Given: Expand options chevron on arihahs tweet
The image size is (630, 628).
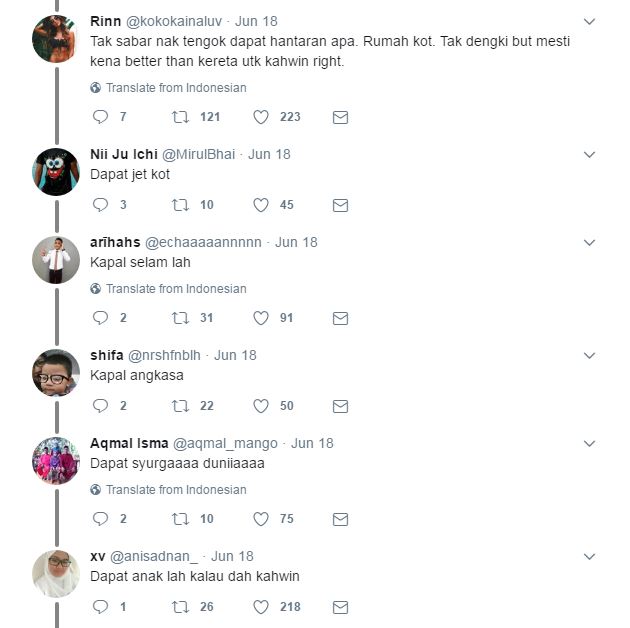Looking at the screenshot, I should (589, 243).
